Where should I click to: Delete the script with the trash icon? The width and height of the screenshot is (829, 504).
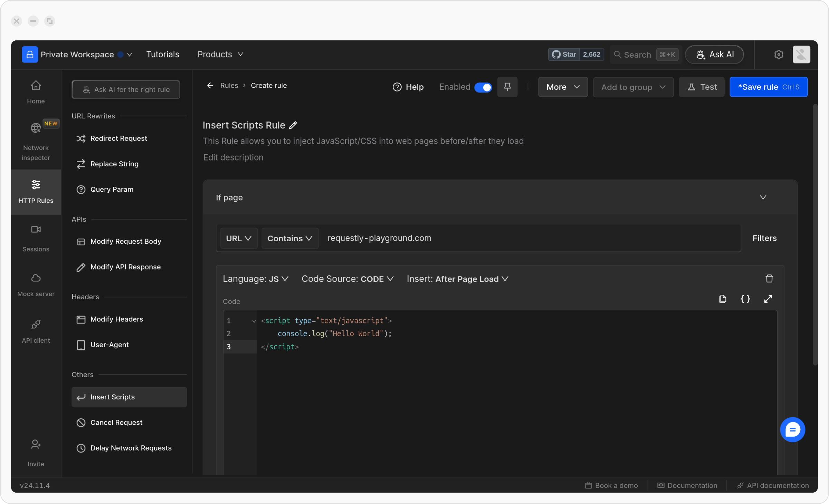pos(769,279)
